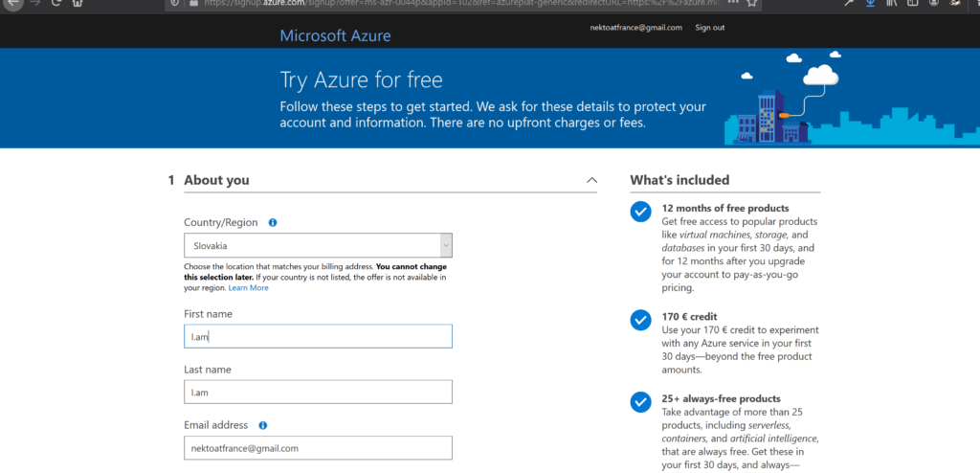Open the Firefox downloads arrow icon

(x=870, y=4)
